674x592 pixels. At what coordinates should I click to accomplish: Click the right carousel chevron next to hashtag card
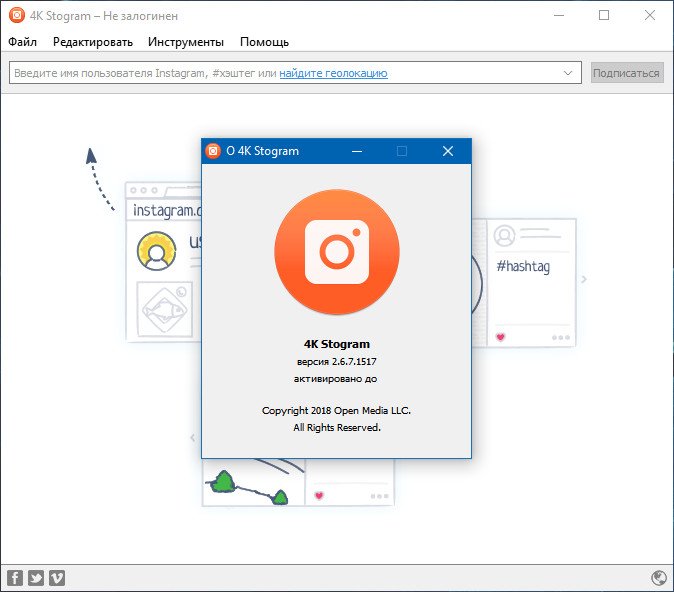pos(584,279)
